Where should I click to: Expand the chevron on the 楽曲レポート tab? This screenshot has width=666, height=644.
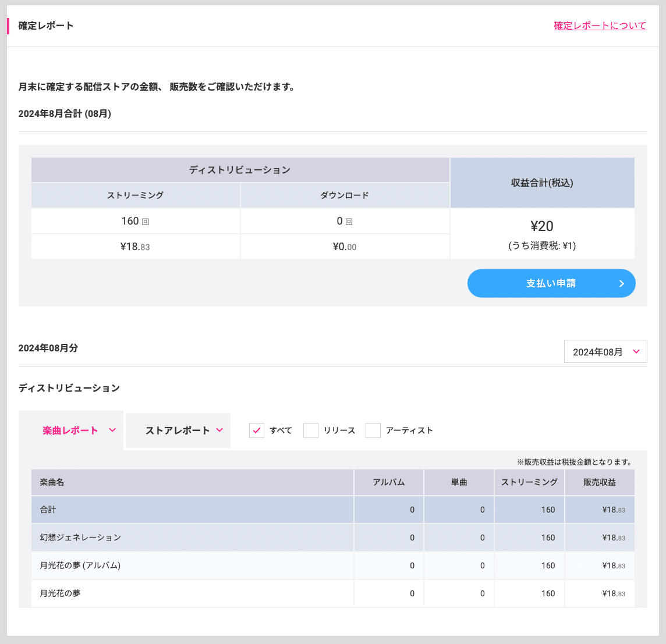(112, 430)
